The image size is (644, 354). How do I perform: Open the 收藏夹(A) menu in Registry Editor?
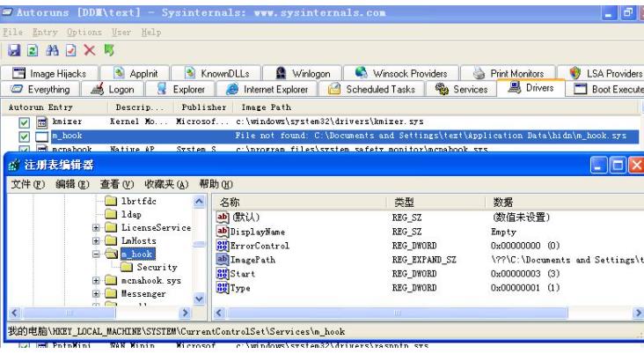click(x=166, y=184)
